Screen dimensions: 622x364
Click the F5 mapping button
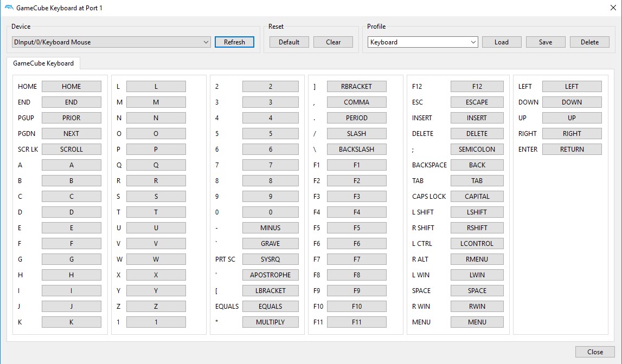pyautogui.click(x=357, y=227)
